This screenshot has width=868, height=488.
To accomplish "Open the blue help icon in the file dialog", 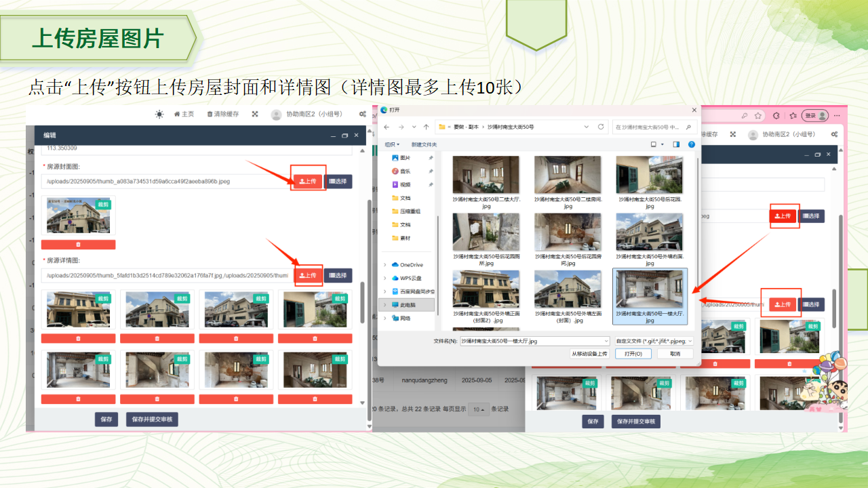I will point(692,144).
